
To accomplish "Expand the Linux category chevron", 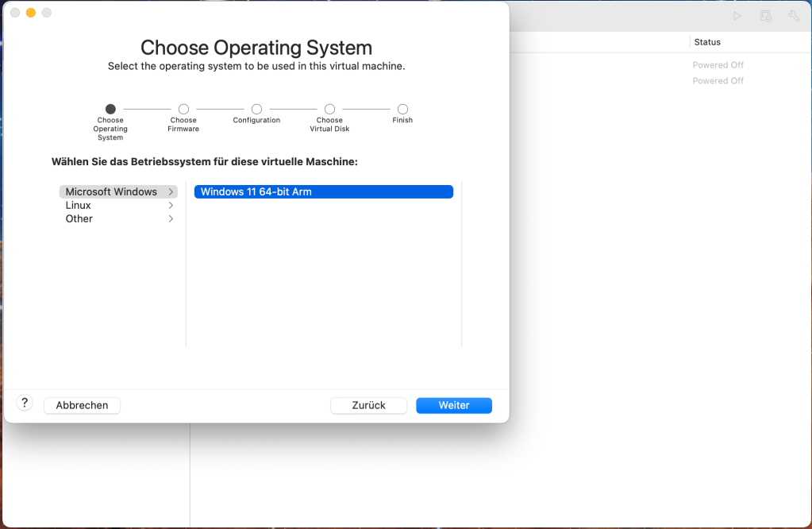I will 171,205.
